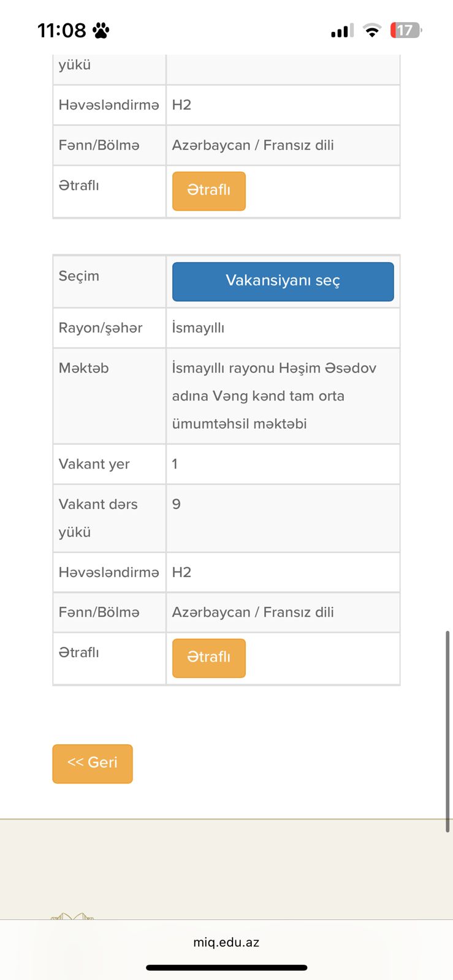Tap the 11:08 clock in status bar
Screen dimensions: 453x980
61,30
